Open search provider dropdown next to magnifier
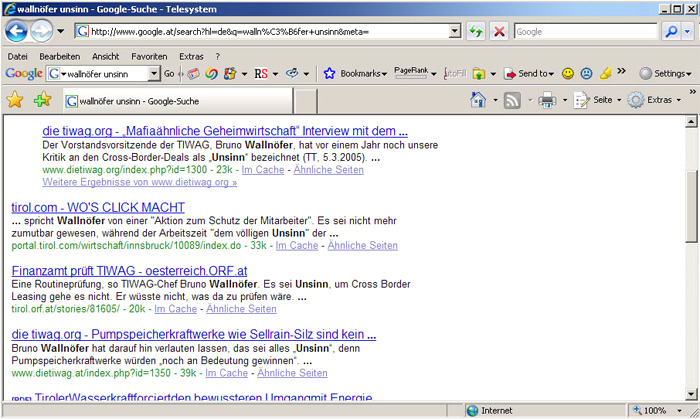The image size is (700, 419). coord(688,31)
